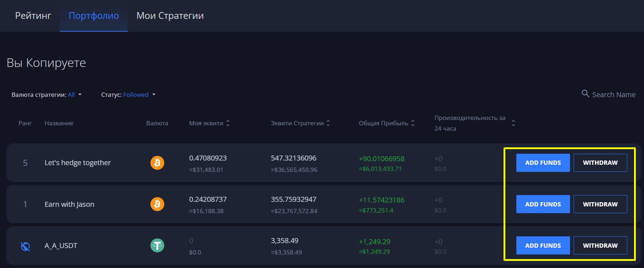Sort by Моя эквити column arrows
The width and height of the screenshot is (644, 268).
click(x=228, y=123)
